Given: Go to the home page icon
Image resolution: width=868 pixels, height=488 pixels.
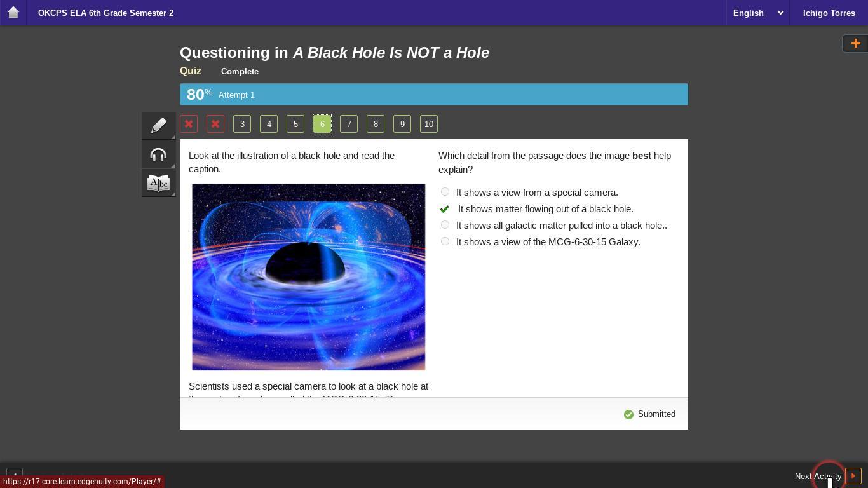Looking at the screenshot, I should (13, 13).
